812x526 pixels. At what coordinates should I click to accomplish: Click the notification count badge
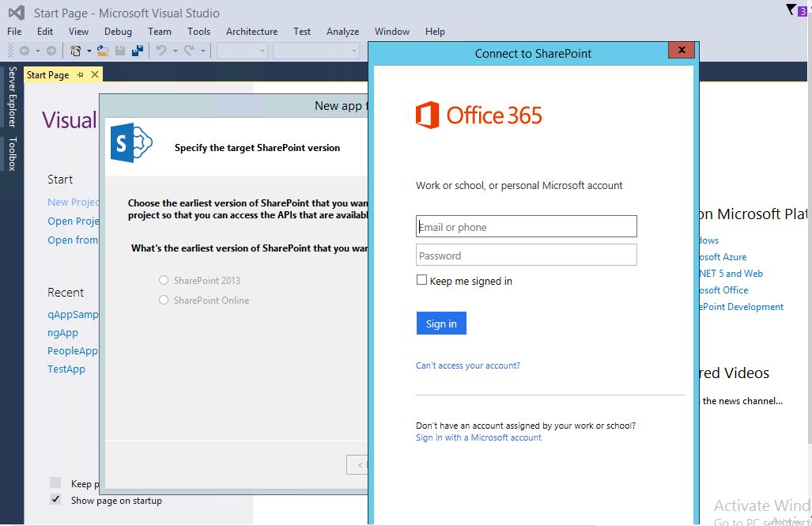[x=803, y=11]
